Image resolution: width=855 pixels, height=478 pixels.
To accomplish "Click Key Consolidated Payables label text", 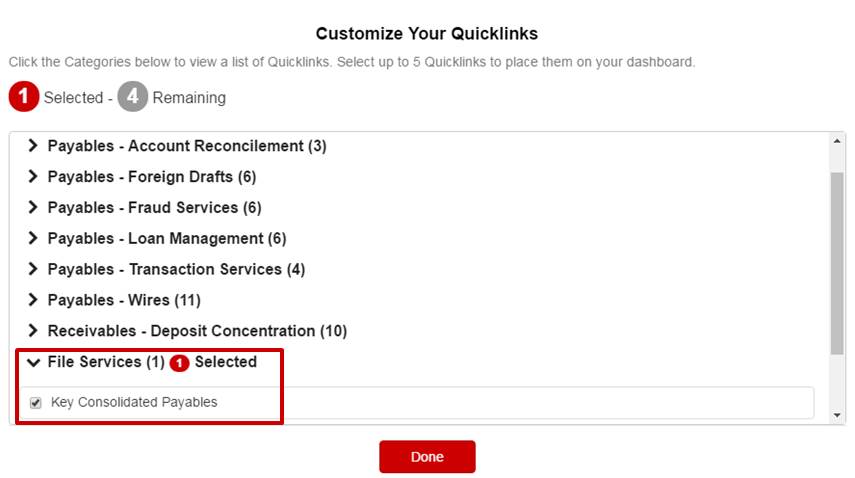I will pyautogui.click(x=134, y=402).
